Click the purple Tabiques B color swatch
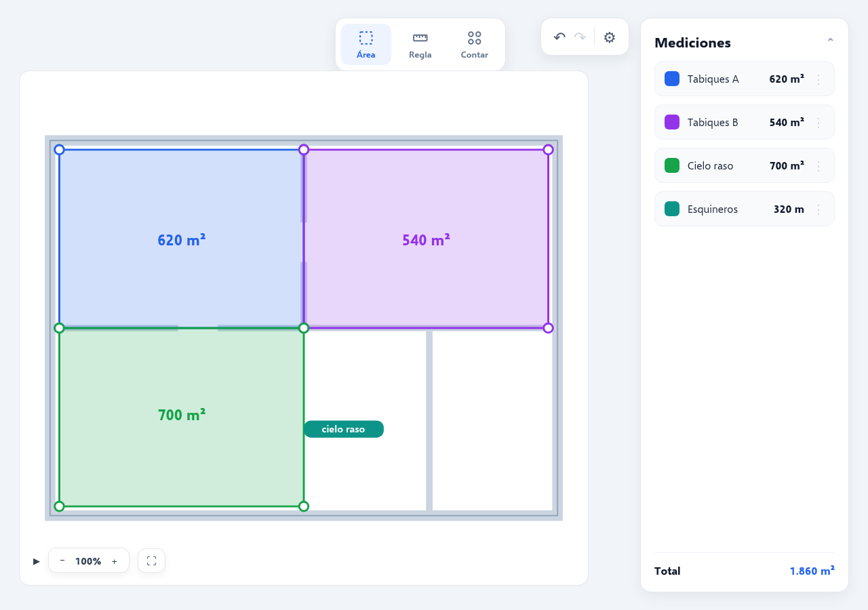The width and height of the screenshot is (868, 610). pyautogui.click(x=672, y=122)
